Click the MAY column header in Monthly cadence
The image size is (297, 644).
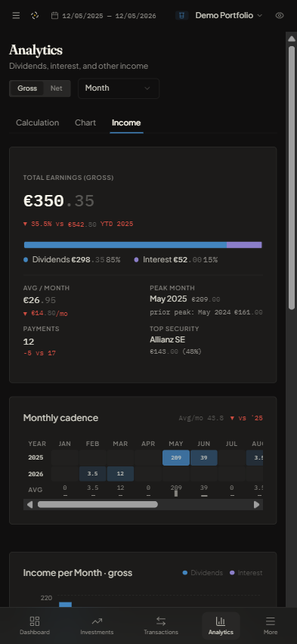click(176, 444)
